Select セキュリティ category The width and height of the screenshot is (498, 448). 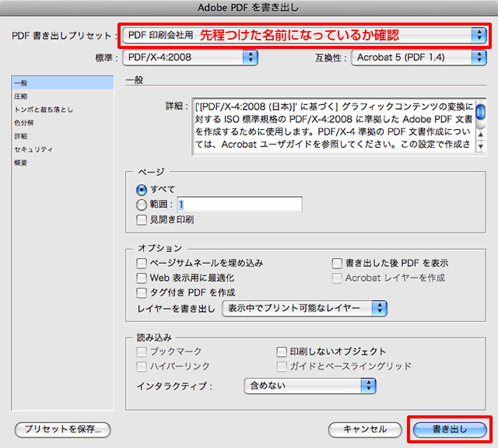click(x=62, y=149)
